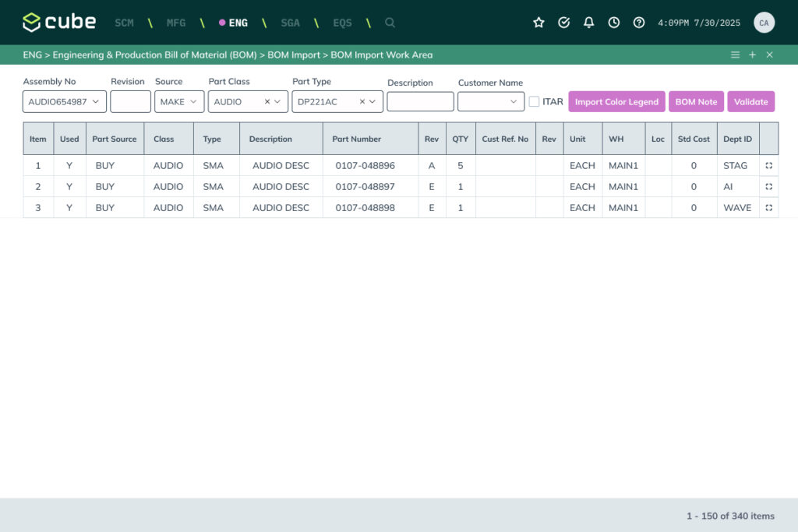The image size is (798, 532).
Task: Expand row 1 details icon
Action: pos(768,166)
